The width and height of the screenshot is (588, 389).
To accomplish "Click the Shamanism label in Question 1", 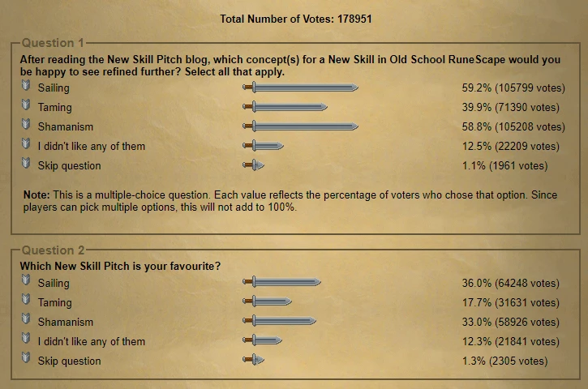I will click(x=65, y=126).
